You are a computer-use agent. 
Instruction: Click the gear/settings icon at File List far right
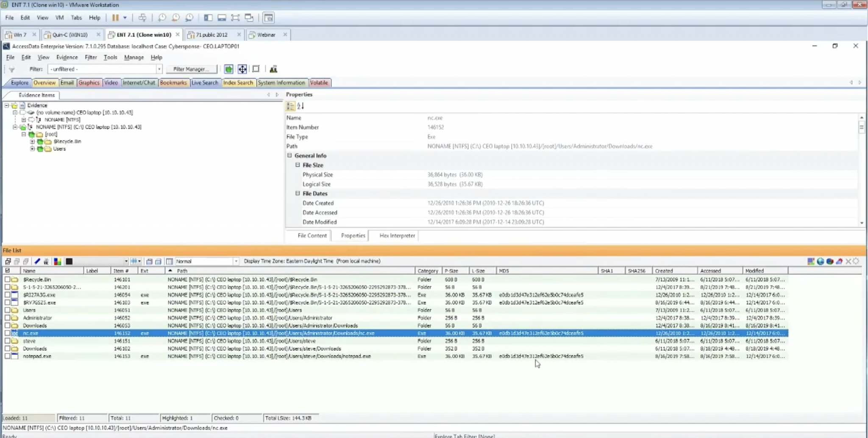[x=857, y=261]
